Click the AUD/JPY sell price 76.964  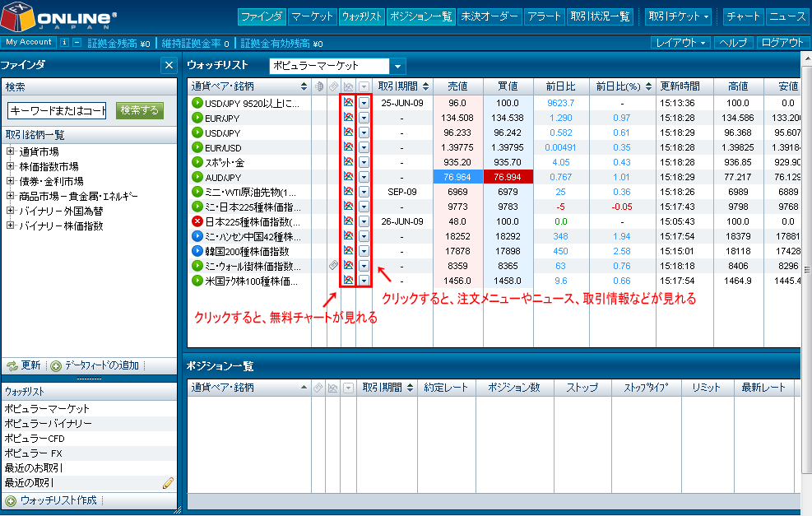(x=457, y=177)
